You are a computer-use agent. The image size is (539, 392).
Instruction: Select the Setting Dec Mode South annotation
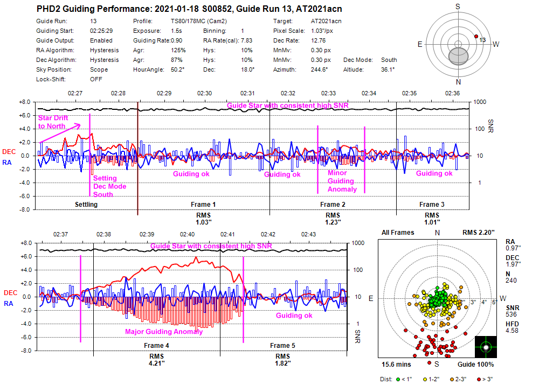click(109, 186)
